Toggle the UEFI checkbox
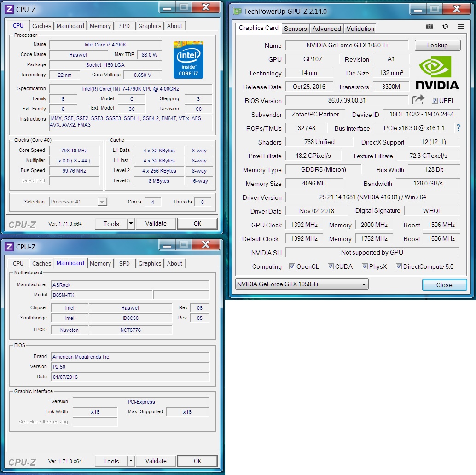 coord(435,100)
